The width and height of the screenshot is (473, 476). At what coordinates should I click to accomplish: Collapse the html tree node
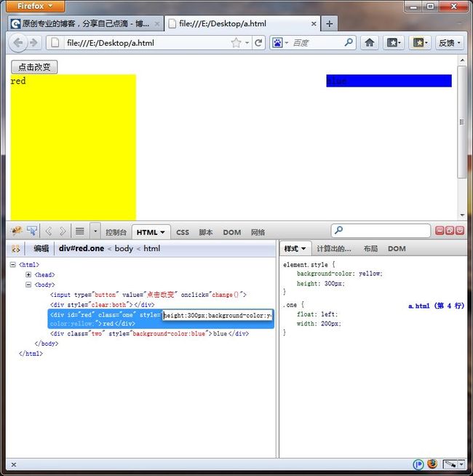[13, 265]
